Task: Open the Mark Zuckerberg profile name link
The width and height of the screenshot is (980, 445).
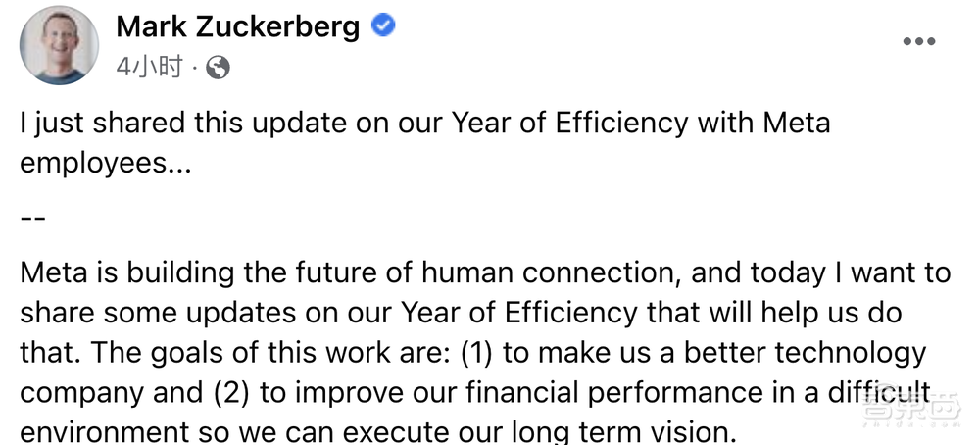Action: pyautogui.click(x=238, y=26)
